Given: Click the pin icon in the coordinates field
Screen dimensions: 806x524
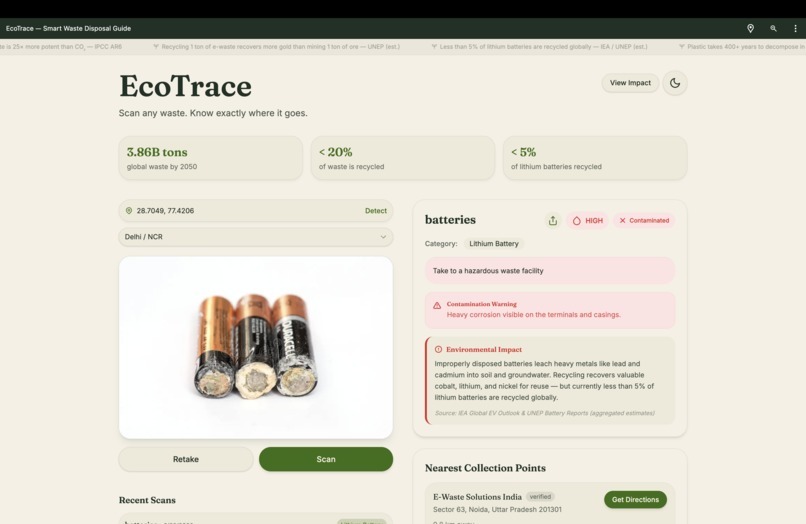Looking at the screenshot, I should click(129, 211).
